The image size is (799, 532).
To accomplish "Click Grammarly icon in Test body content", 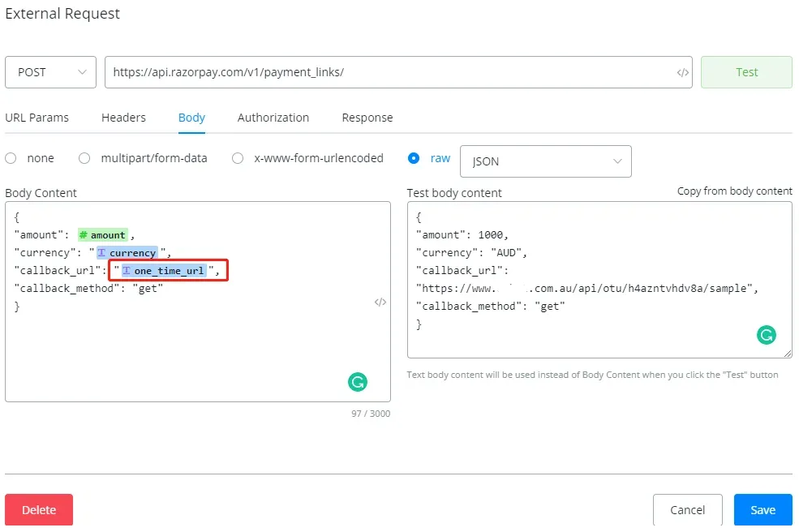I will pyautogui.click(x=767, y=335).
